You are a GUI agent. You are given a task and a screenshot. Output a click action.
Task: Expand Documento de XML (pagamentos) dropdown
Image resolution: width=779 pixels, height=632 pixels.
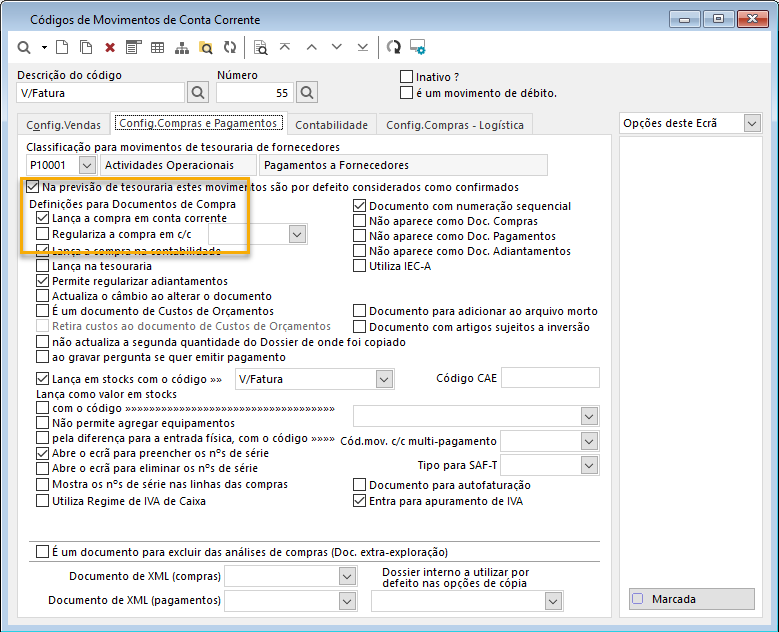click(x=347, y=601)
